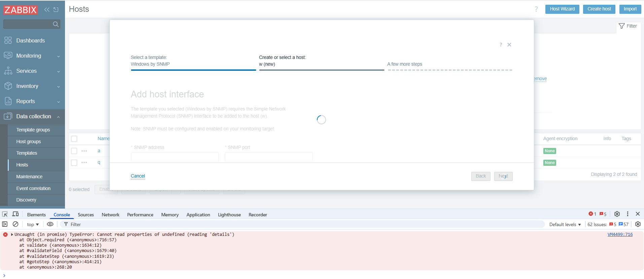Click the Host Wizard button

562,9
